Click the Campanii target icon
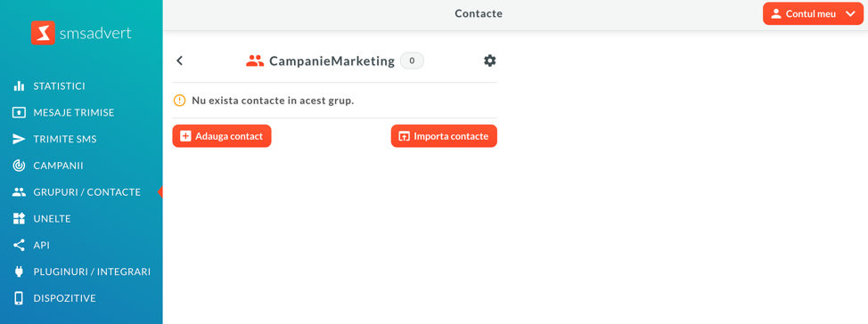 point(20,166)
